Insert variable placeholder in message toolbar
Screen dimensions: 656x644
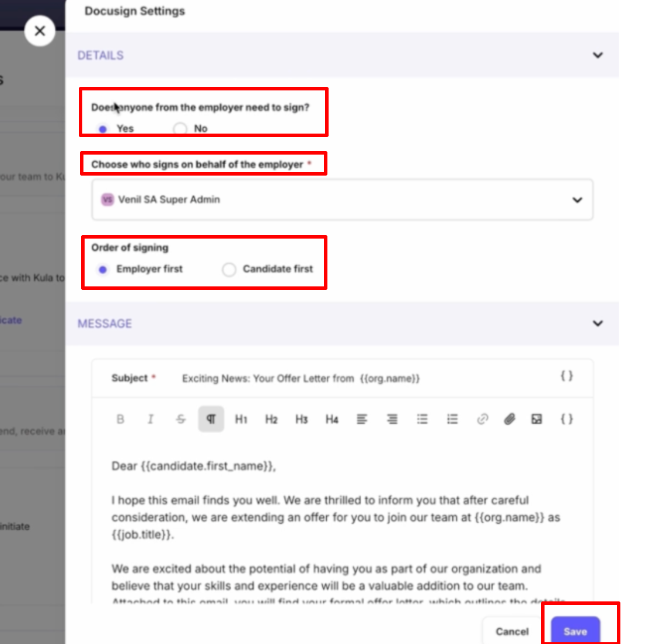coord(567,419)
